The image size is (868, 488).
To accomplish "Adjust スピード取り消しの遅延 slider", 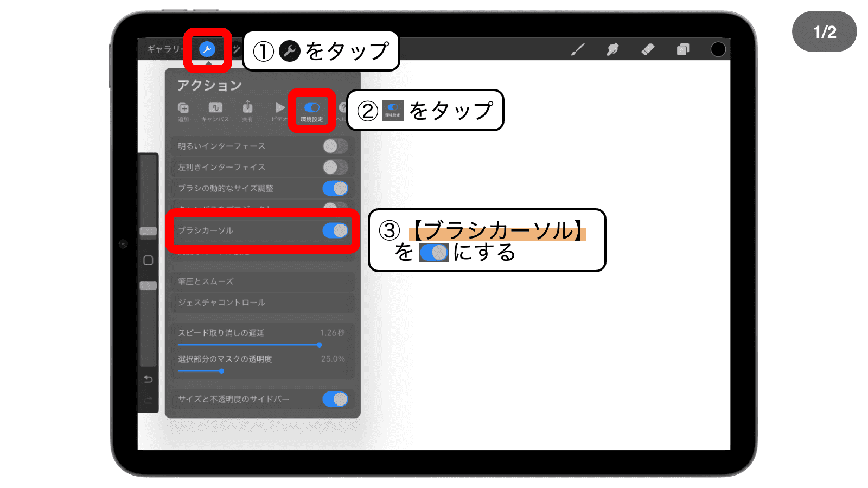I will pyautogui.click(x=320, y=345).
